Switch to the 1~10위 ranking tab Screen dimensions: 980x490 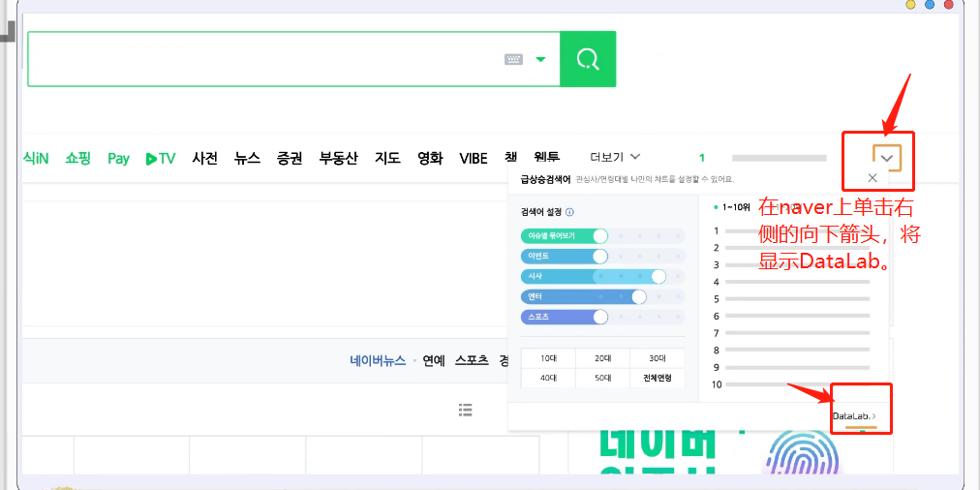732,207
